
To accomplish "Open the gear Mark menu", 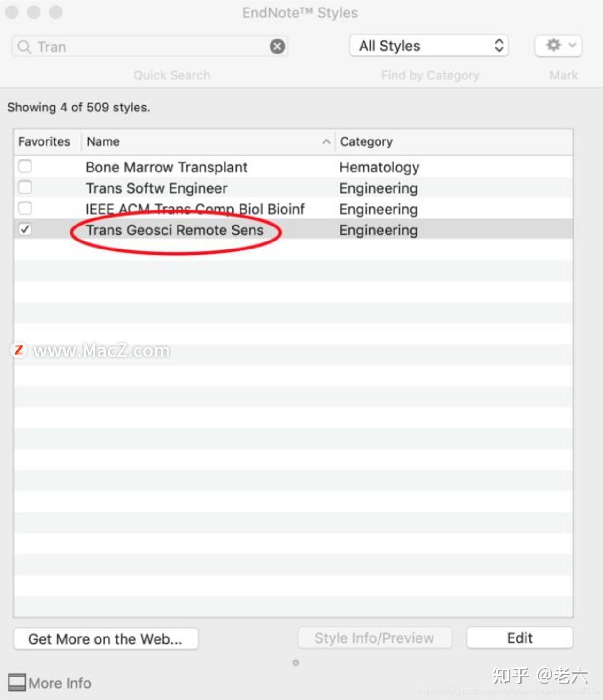I will 558,46.
